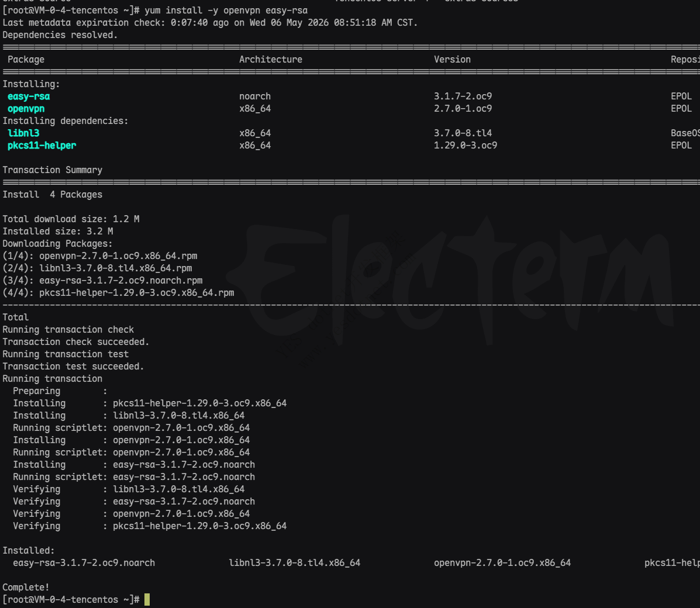Click the "Verifying : openvpn-2.7.0-1.oc9.x86_64" line
The image size is (700, 608).
coord(131,514)
